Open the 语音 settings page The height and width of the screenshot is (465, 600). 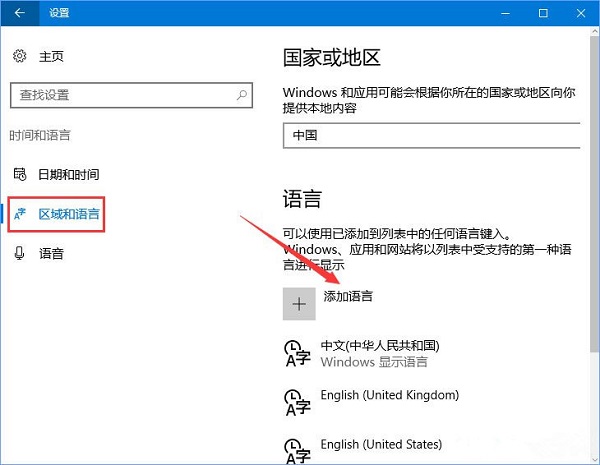pyautogui.click(x=51, y=253)
